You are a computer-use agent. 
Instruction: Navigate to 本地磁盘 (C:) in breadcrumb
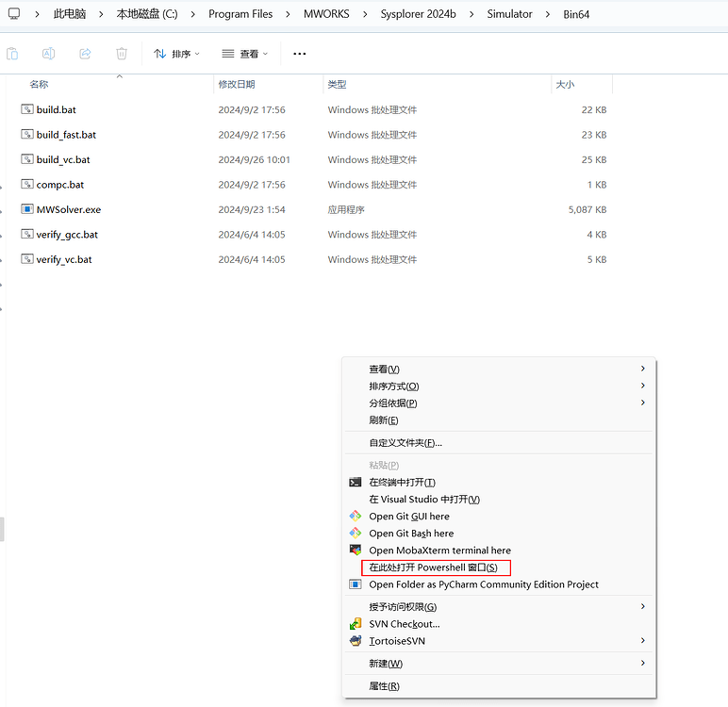[x=147, y=14]
